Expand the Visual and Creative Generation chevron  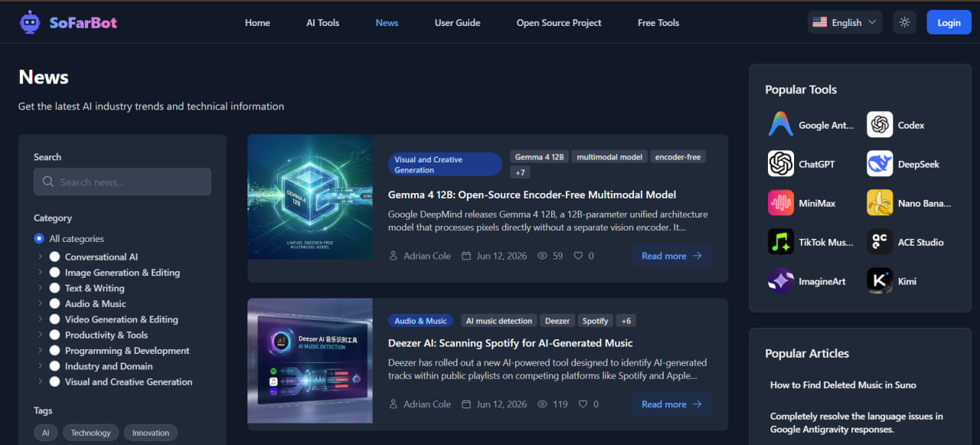coord(40,381)
